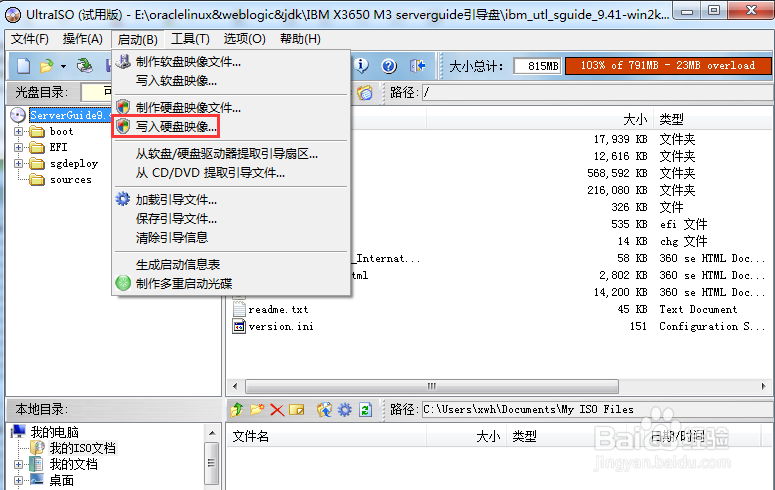Click the Open file toolbar icon
Screen dimensions: 775x490
46,66
